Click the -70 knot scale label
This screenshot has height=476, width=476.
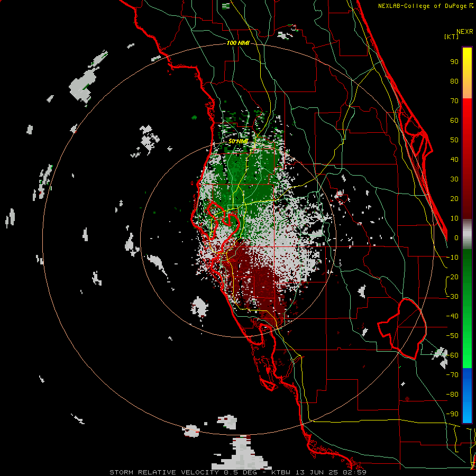click(x=452, y=375)
